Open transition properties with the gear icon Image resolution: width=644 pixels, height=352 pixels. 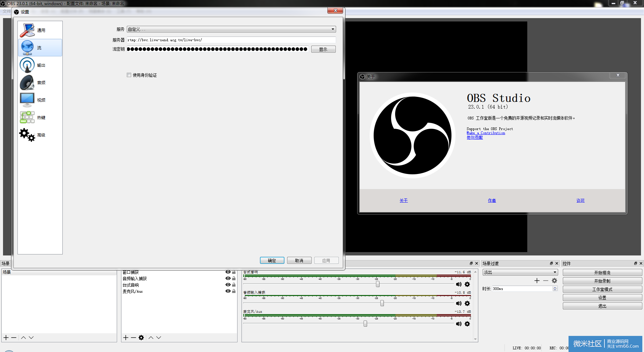(554, 281)
